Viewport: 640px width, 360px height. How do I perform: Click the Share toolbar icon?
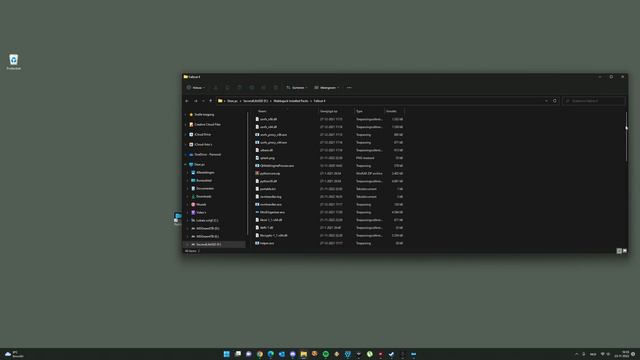(x=264, y=88)
